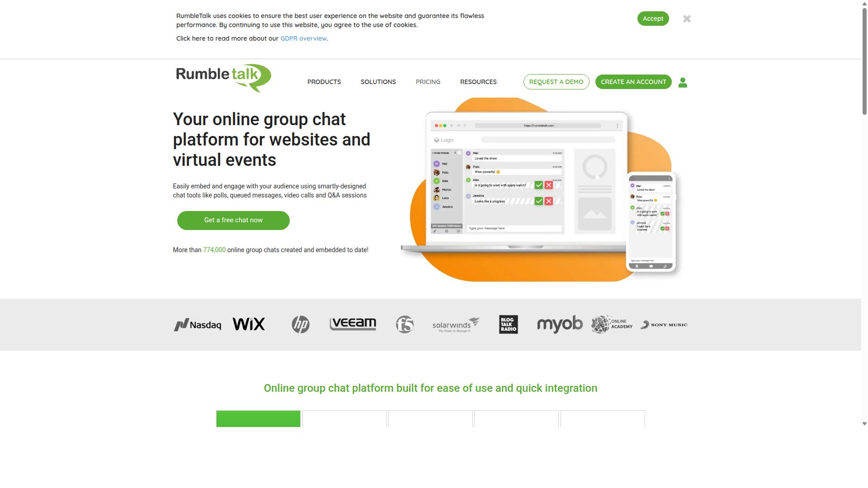Select the green highlighted feature tab
This screenshot has height=488, width=868.
tap(258, 419)
